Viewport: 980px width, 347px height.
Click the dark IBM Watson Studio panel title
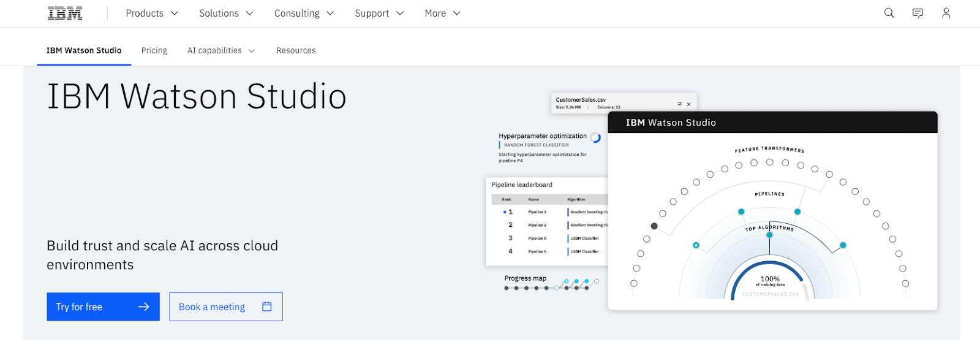(x=671, y=123)
